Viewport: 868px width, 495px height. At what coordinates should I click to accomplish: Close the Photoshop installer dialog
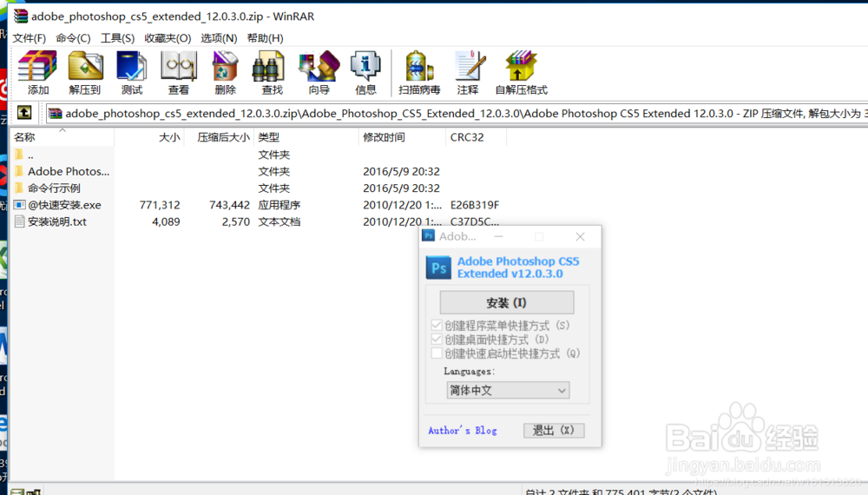580,236
